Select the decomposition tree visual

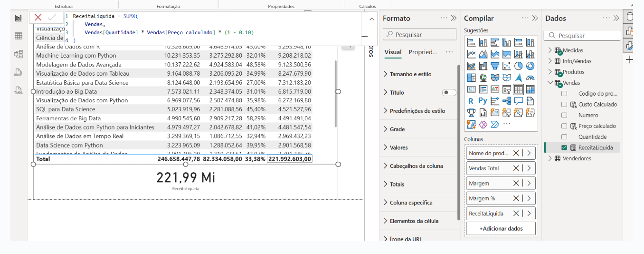[x=507, y=101]
